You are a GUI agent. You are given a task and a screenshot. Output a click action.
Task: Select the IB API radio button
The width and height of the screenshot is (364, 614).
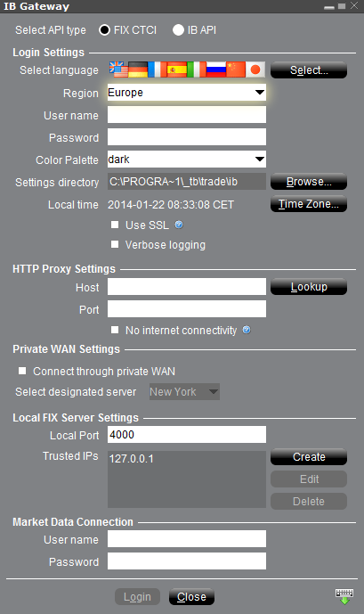click(178, 30)
